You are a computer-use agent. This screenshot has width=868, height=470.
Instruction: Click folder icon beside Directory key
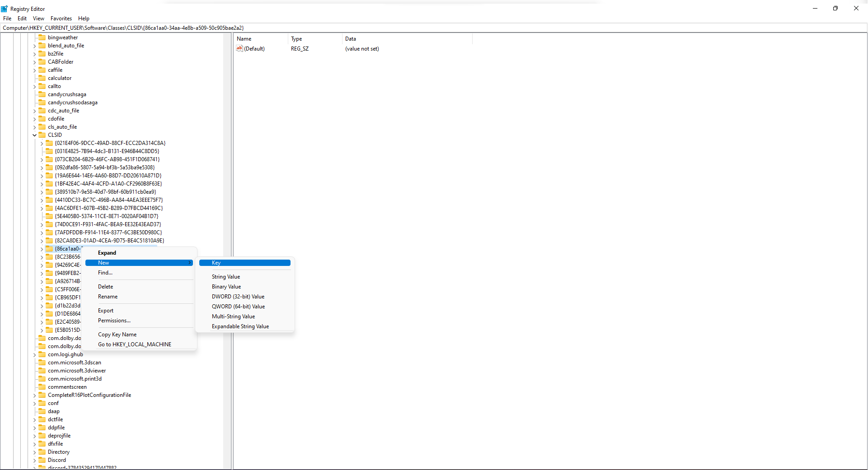pyautogui.click(x=42, y=452)
